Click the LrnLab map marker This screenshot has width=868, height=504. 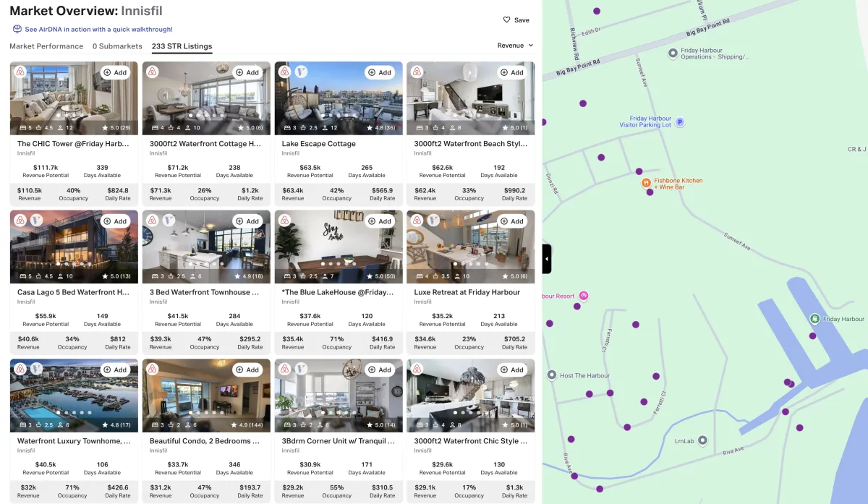point(702,440)
